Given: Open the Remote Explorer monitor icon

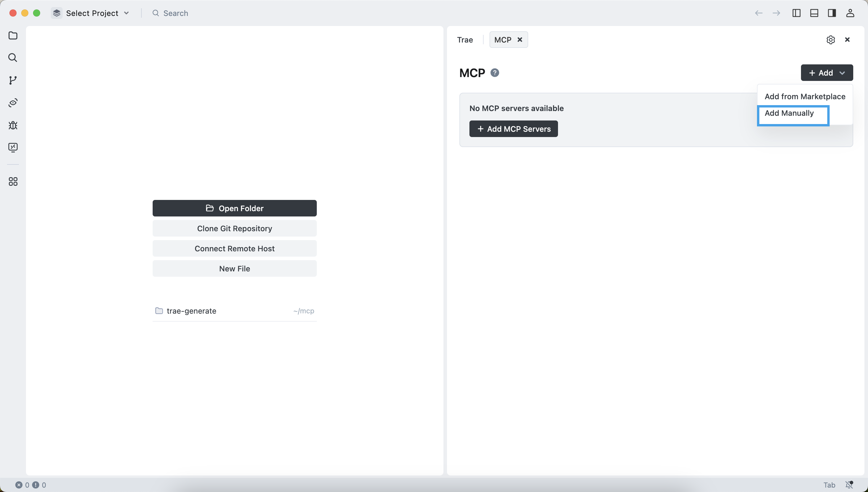Looking at the screenshot, I should pyautogui.click(x=13, y=148).
